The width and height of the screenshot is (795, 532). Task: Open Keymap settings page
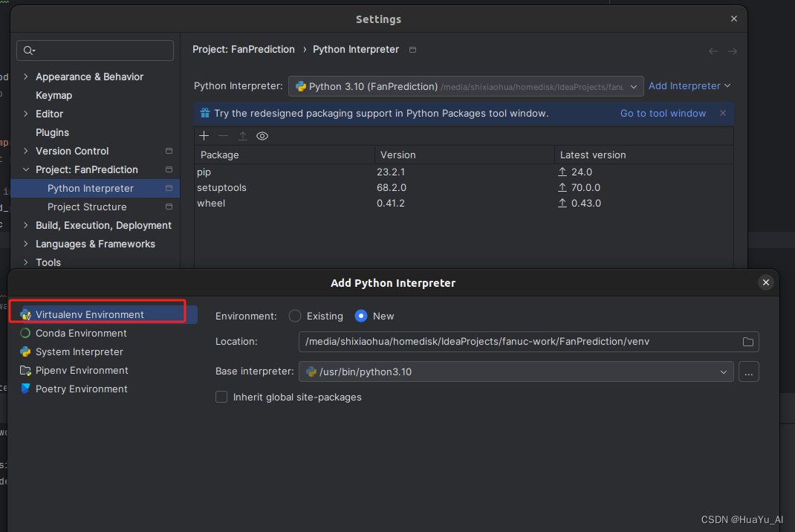tap(53, 95)
